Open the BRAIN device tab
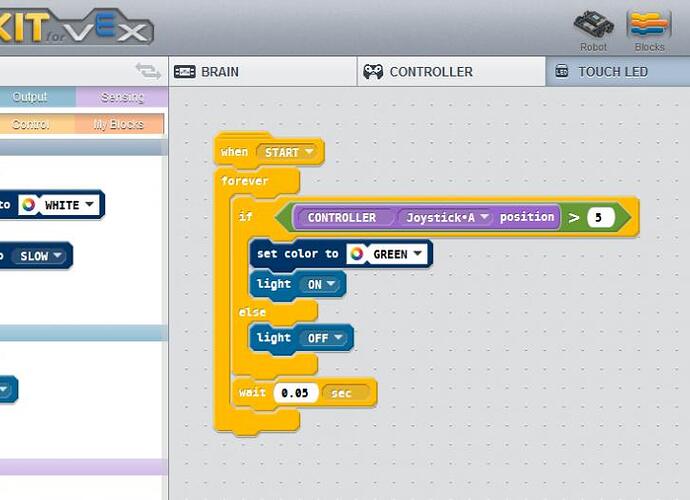Image resolution: width=690 pixels, height=500 pixels. pyautogui.click(x=263, y=71)
